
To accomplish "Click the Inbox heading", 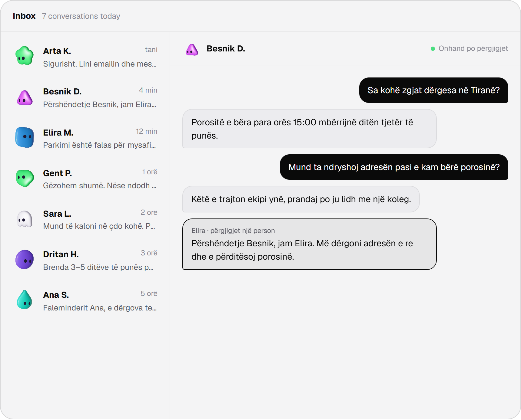I will [x=24, y=16].
